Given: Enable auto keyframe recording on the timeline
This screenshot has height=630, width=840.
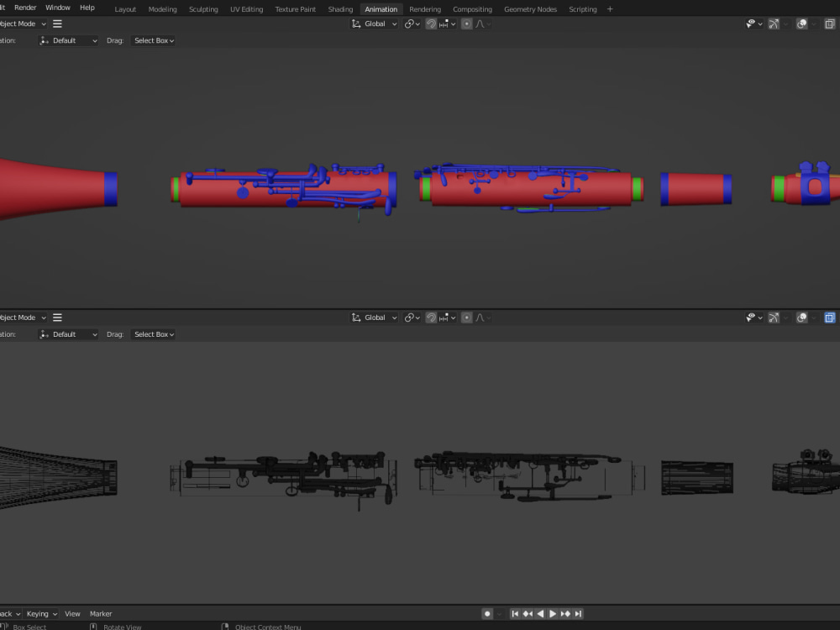Looking at the screenshot, I should click(488, 613).
